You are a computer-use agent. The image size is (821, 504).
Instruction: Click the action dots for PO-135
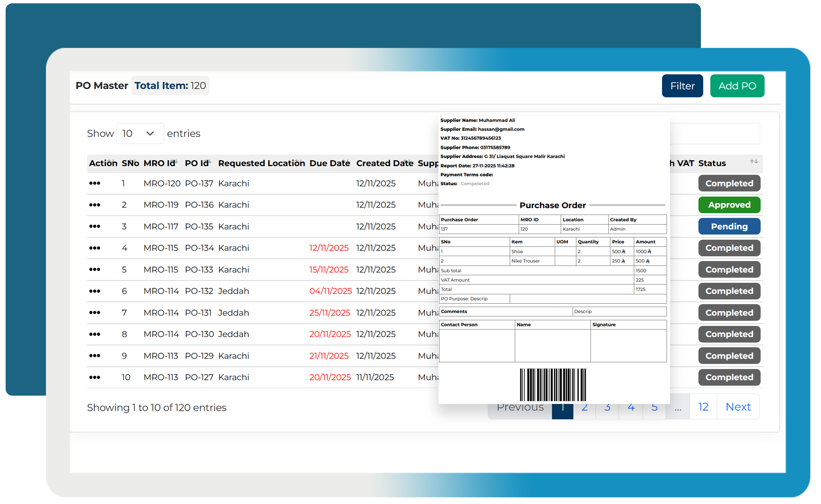[95, 227]
